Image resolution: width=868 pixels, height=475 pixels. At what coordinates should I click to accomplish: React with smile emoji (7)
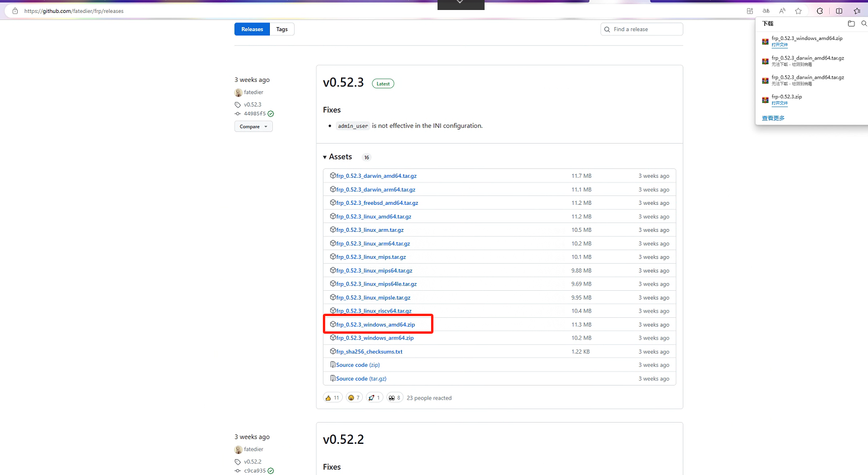tap(354, 398)
